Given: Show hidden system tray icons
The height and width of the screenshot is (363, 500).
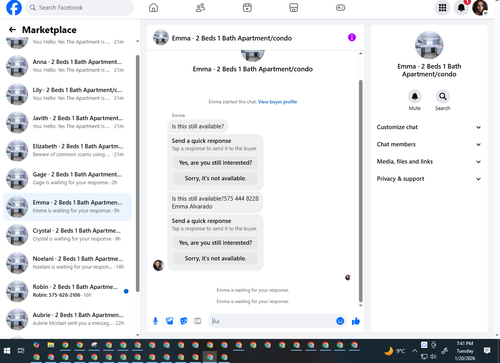Looking at the screenshot, I should pos(414,351).
